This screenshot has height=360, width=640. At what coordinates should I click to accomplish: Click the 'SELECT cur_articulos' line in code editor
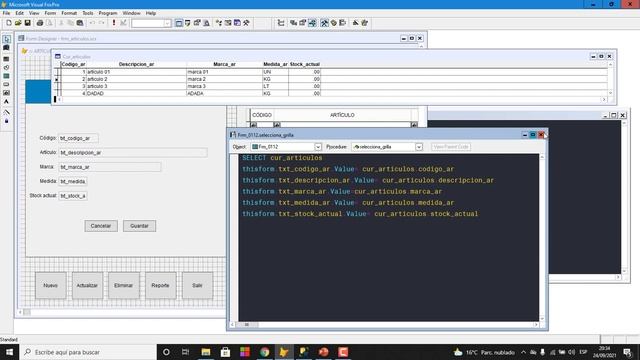click(282, 158)
